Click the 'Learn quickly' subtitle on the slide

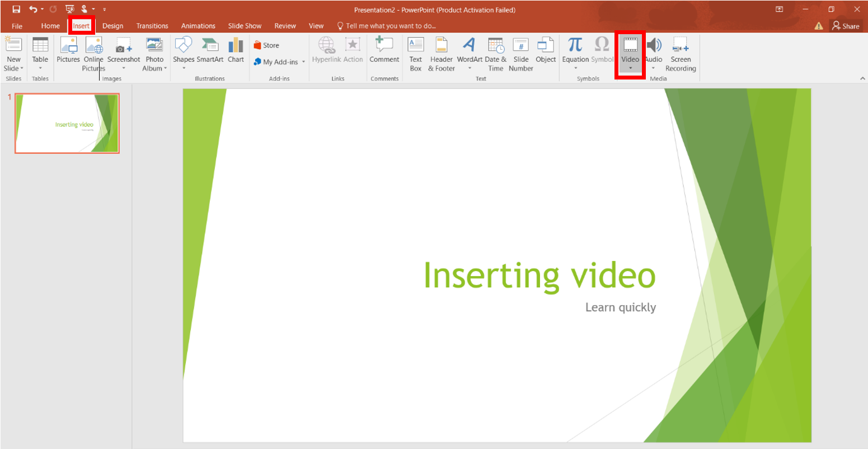click(x=621, y=307)
